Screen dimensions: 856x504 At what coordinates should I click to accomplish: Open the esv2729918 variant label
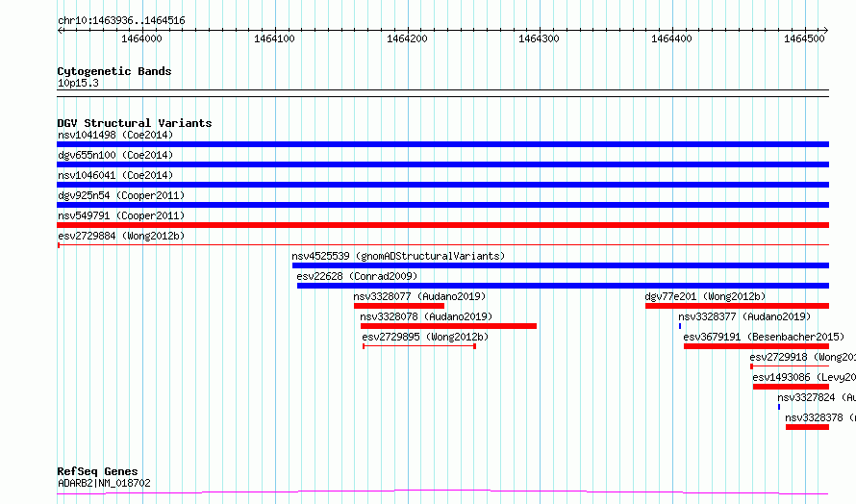point(802,357)
